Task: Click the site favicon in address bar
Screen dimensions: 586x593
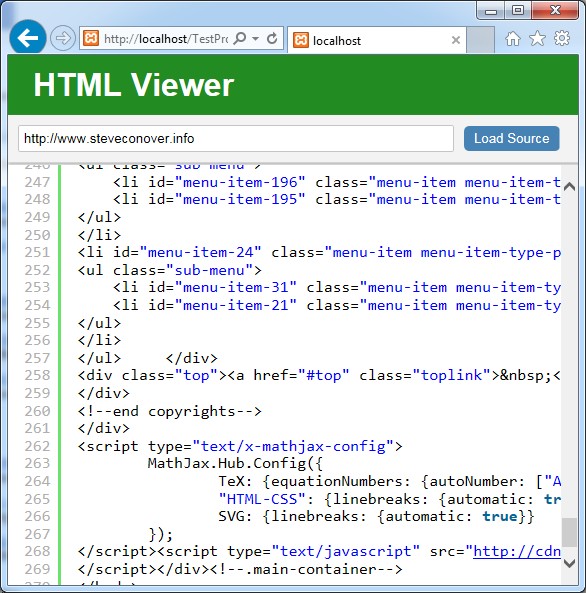Action: (x=91, y=38)
